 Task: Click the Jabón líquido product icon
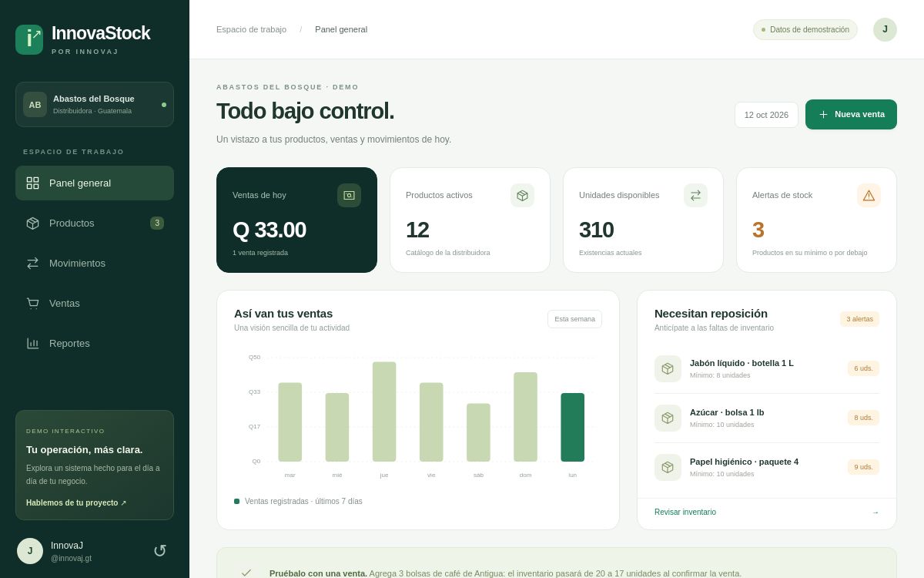(x=668, y=368)
